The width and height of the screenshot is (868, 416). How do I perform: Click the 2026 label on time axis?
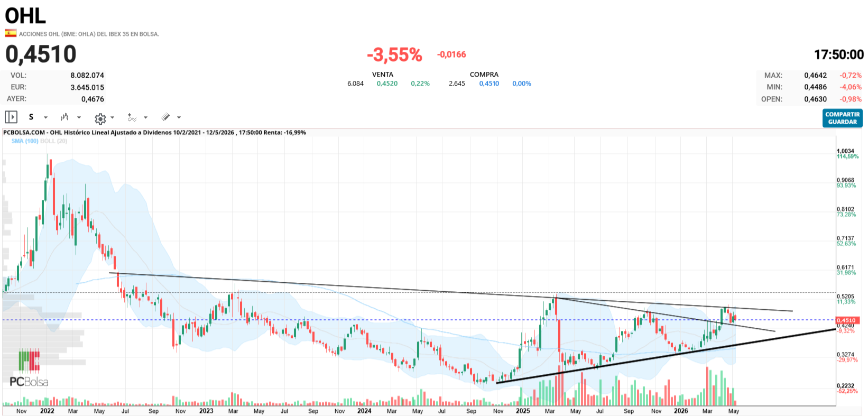(681, 411)
